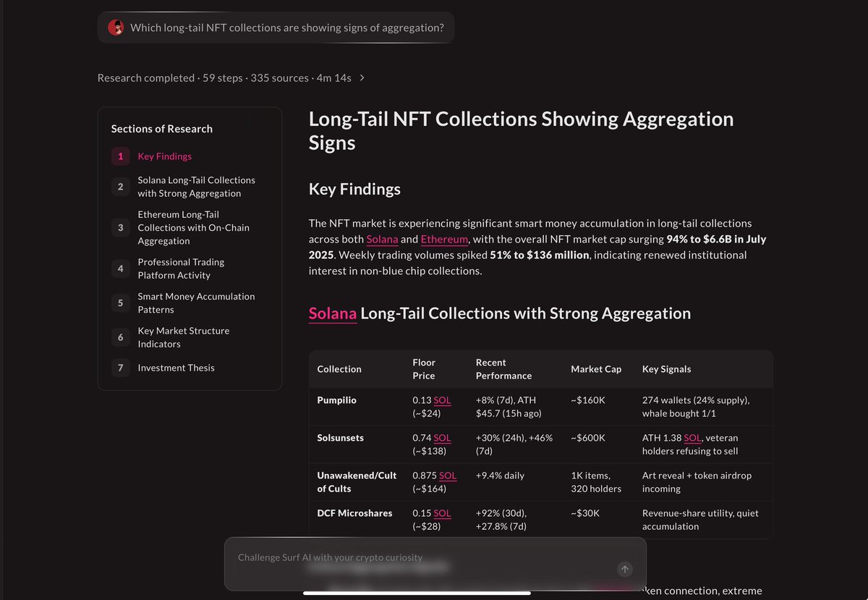The width and height of the screenshot is (868, 600).
Task: Click the Solsunsets collection name
Action: click(x=341, y=438)
